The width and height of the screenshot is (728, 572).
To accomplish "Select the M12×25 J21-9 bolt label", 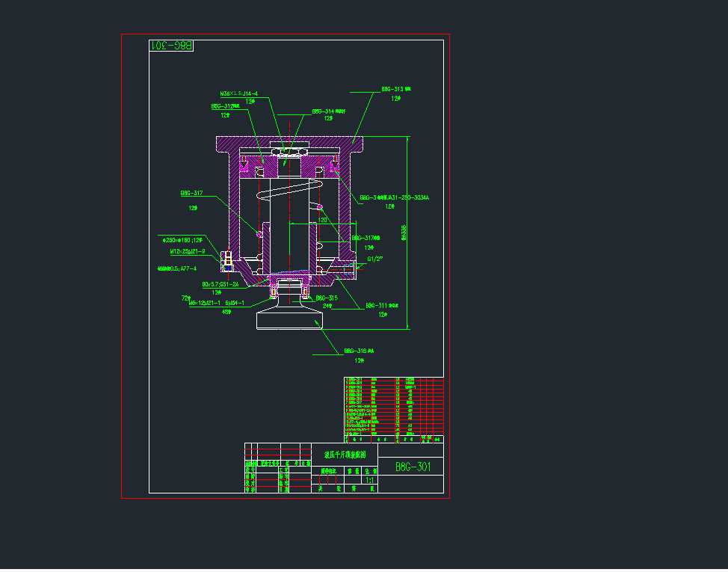I will point(188,251).
